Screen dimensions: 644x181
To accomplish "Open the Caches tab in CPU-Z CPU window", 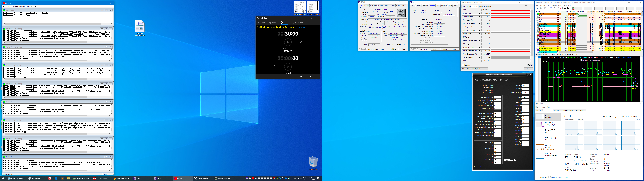I will click(x=367, y=6).
